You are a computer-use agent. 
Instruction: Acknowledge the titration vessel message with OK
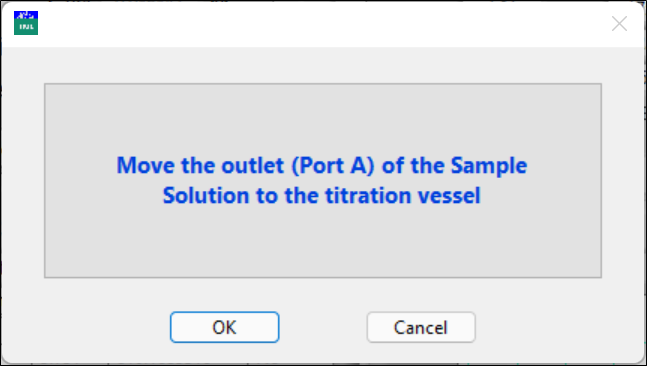coord(224,327)
